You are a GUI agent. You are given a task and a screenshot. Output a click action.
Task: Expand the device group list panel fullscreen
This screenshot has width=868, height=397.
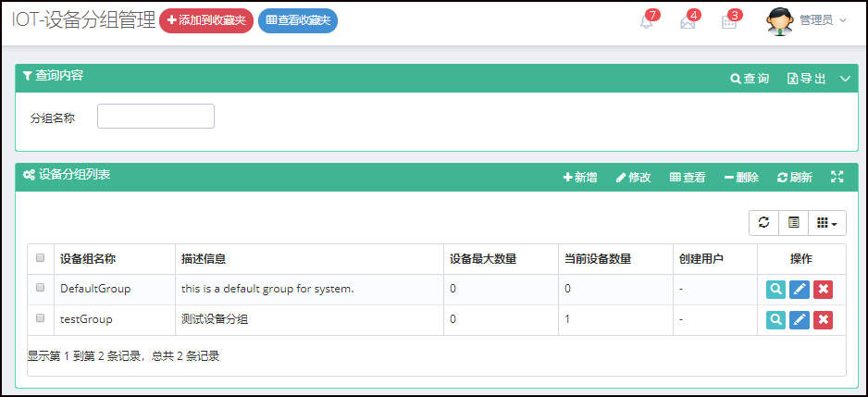click(x=837, y=177)
